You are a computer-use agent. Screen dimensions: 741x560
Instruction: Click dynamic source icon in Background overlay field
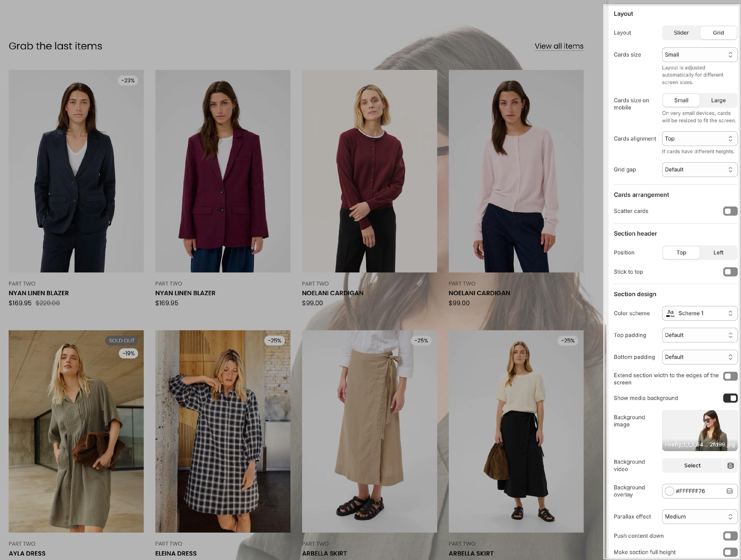(x=729, y=491)
